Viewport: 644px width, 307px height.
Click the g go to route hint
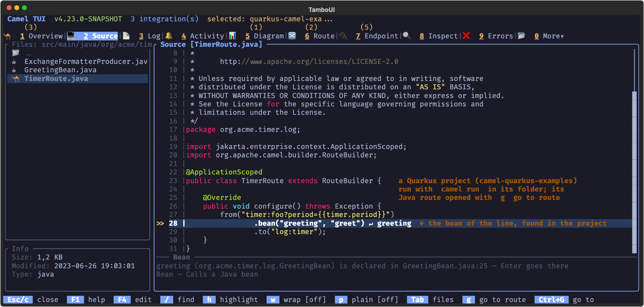point(494,300)
